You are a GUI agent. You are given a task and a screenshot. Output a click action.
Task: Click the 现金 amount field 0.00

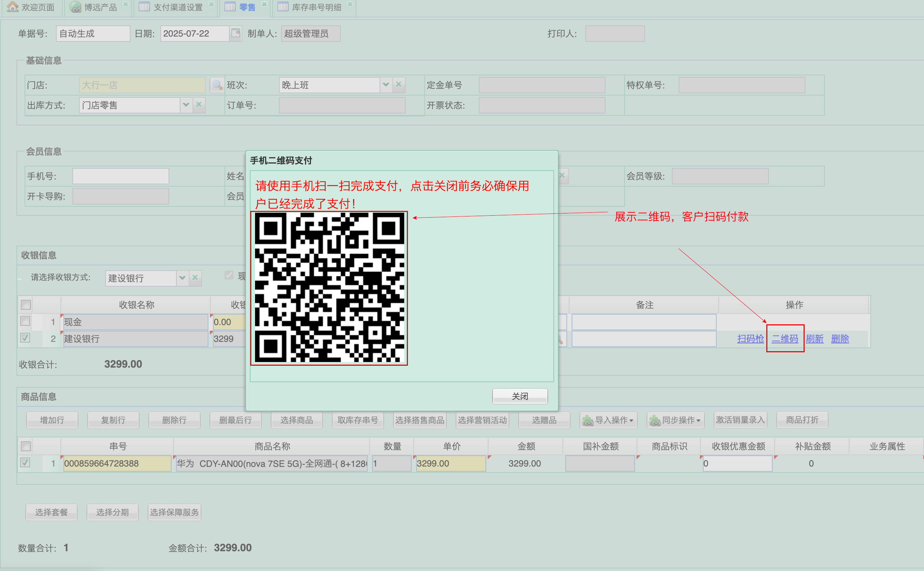click(x=229, y=322)
